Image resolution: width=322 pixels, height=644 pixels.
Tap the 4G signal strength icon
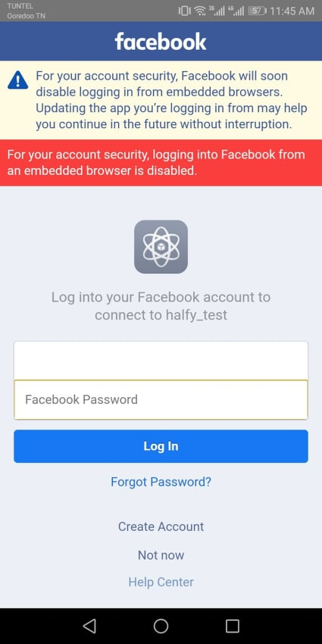pyautogui.click(x=236, y=11)
